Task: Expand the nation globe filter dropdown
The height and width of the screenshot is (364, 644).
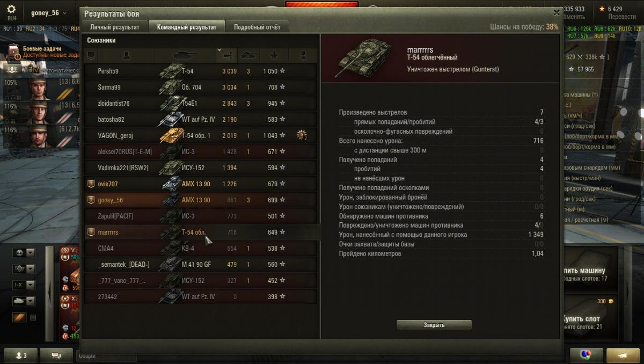Action: point(24,253)
